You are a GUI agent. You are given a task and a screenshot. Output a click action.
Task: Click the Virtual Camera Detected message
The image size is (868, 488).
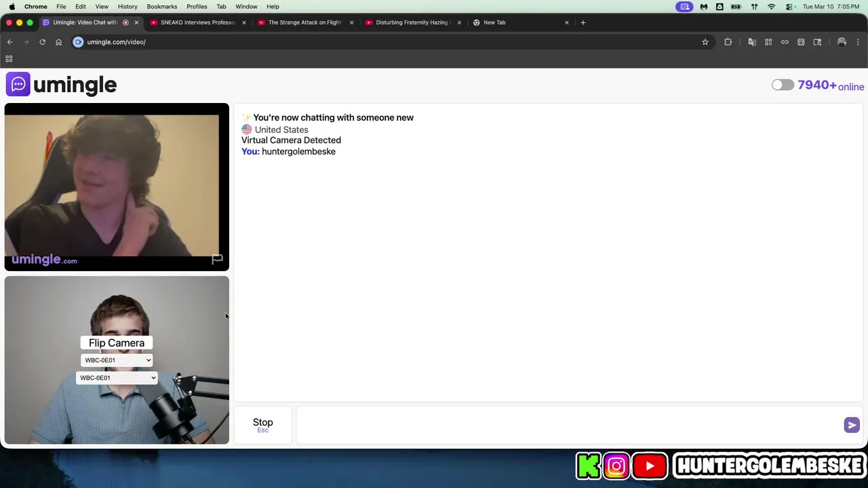point(291,140)
